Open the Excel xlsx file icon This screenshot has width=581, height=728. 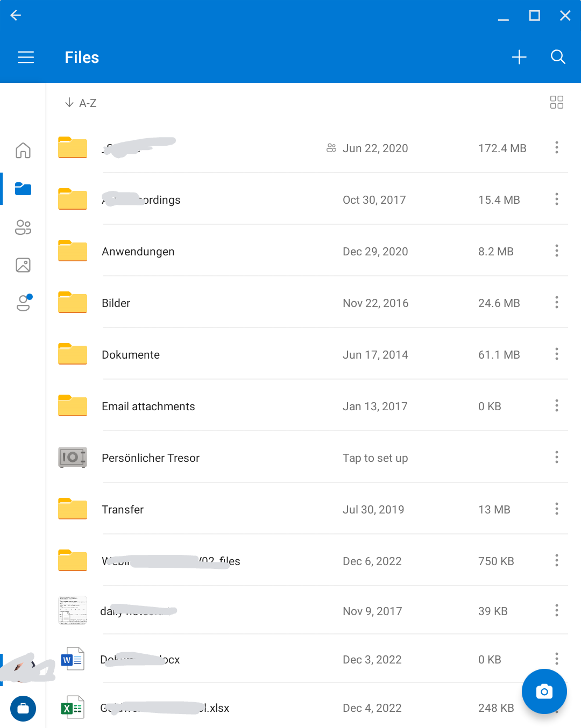(x=73, y=708)
